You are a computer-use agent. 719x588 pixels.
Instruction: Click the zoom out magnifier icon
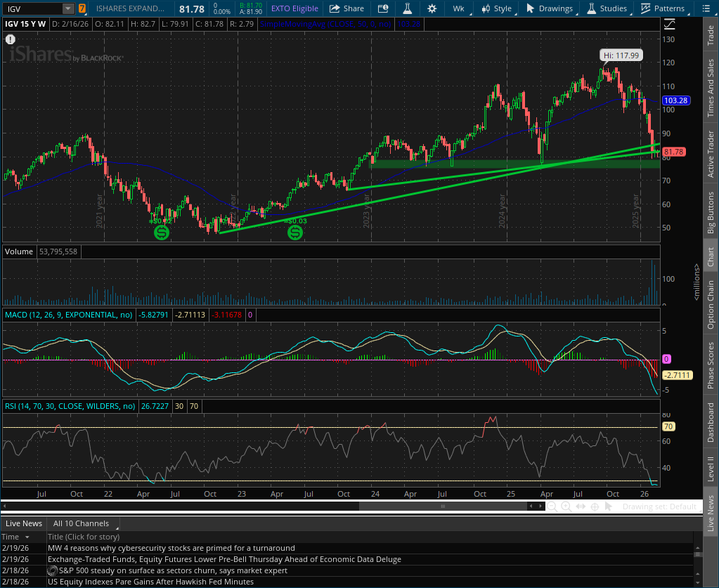tap(552, 507)
